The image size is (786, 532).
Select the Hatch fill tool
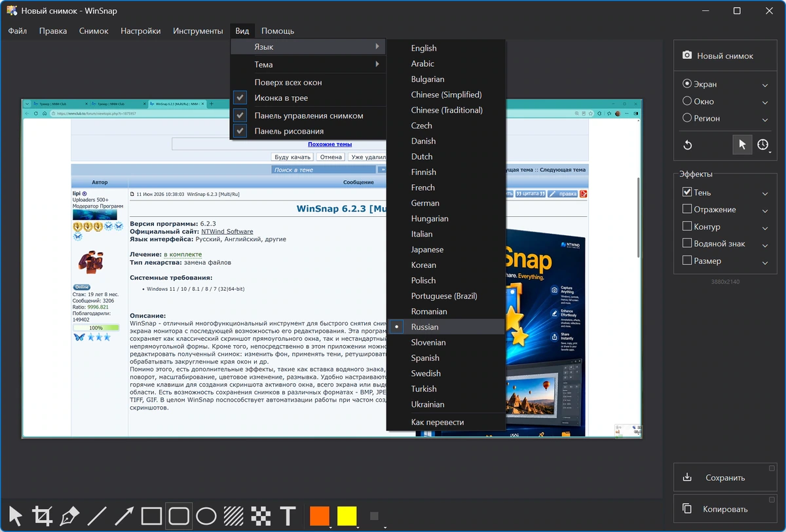234,516
